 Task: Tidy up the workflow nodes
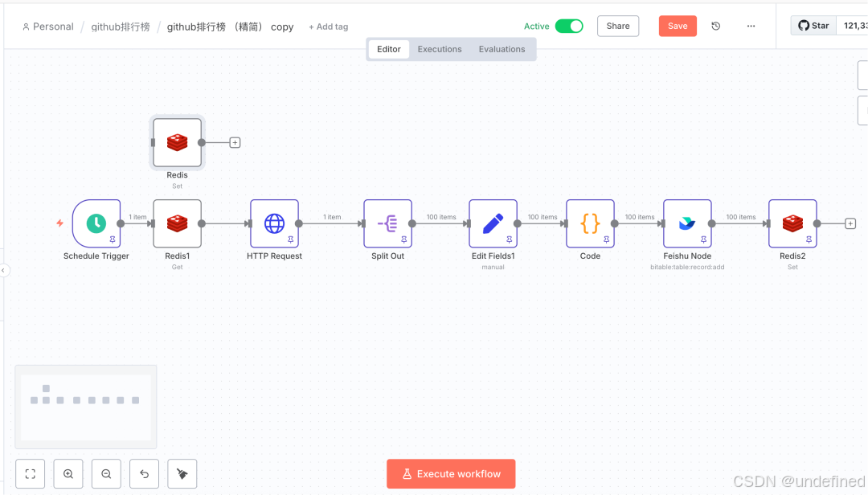(x=182, y=474)
